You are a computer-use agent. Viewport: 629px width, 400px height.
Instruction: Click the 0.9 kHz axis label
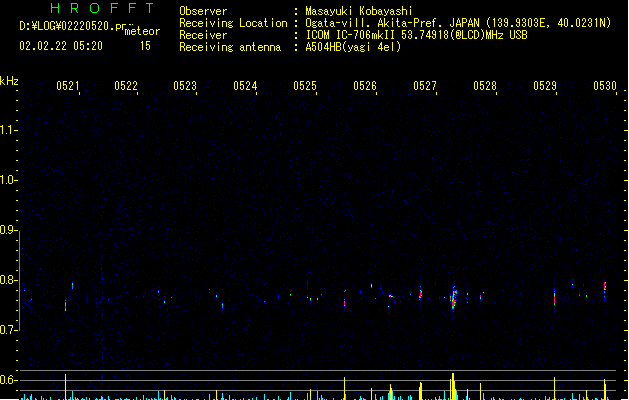[x=9, y=230]
